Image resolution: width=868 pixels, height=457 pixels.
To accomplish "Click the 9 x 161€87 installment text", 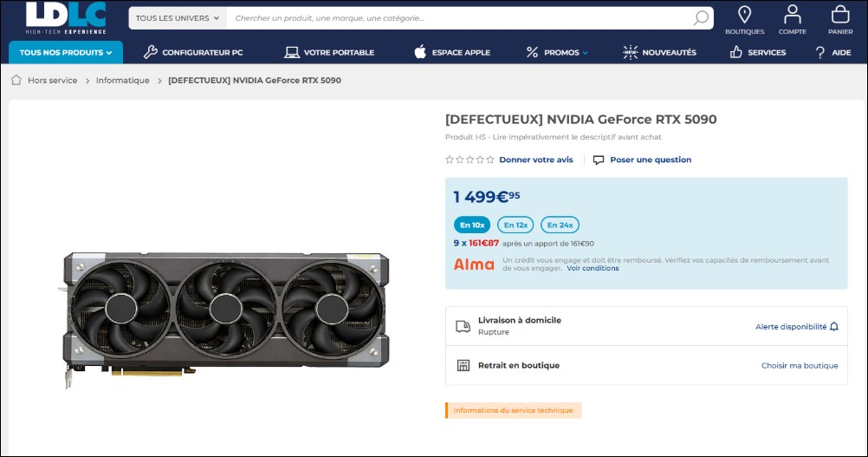I will (476, 243).
